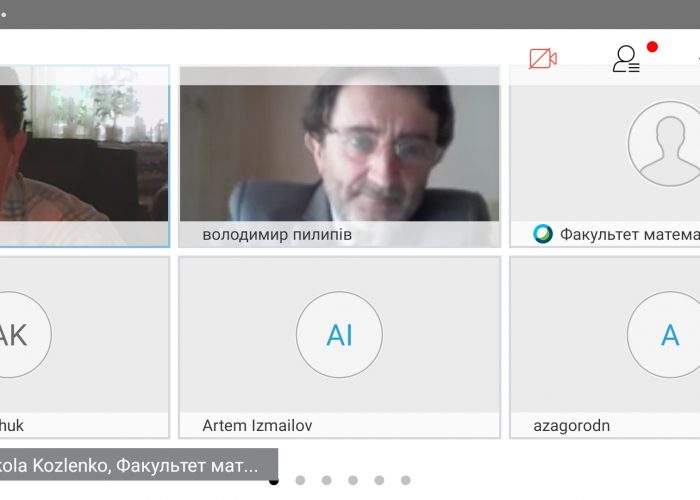
Task: Select the azagorodn participant tile
Action: pyautogui.click(x=605, y=347)
